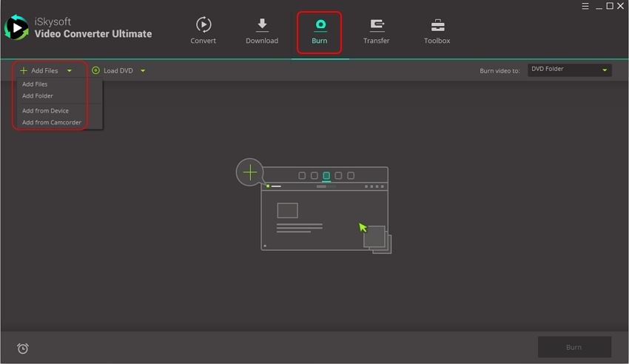Click the large green plus circle
The width and height of the screenshot is (629, 364).
click(x=250, y=172)
